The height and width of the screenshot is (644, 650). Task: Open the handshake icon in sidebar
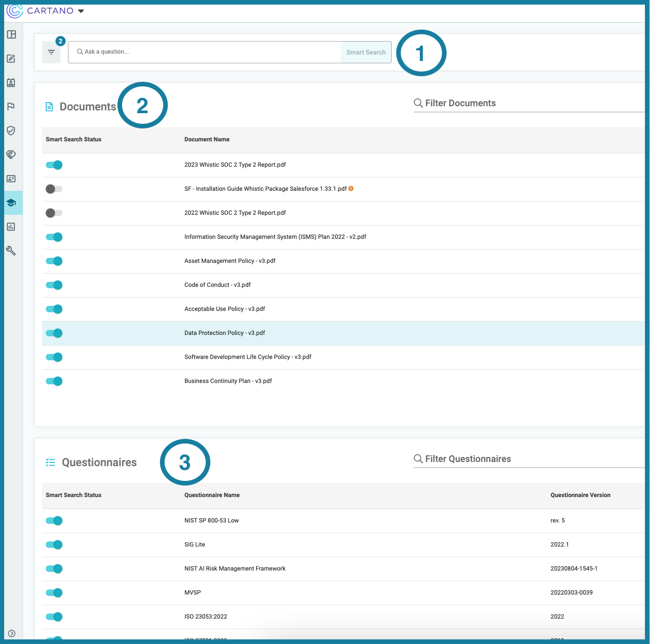click(x=12, y=155)
